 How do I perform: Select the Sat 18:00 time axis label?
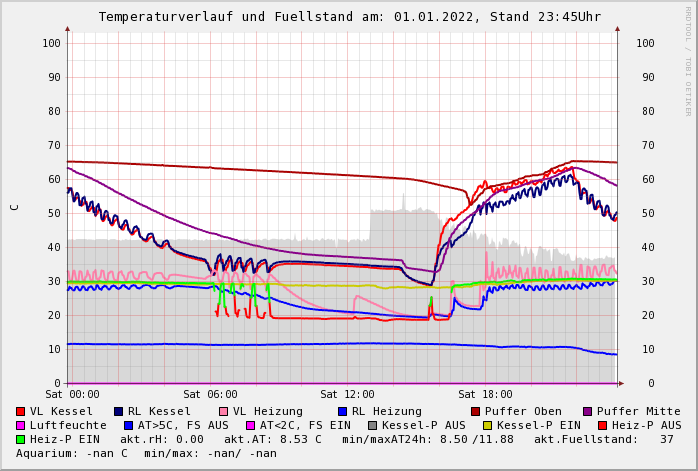pyautogui.click(x=485, y=394)
